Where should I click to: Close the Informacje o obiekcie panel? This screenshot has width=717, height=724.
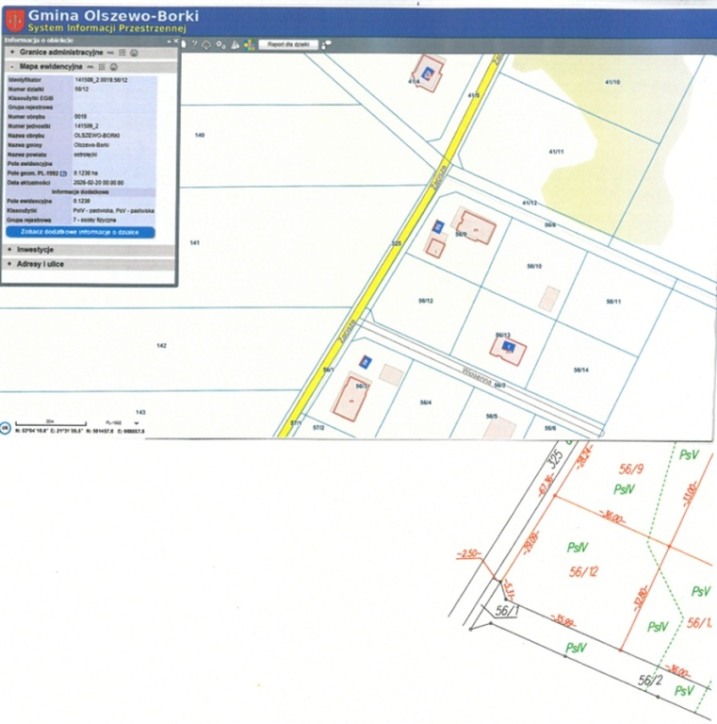tap(174, 40)
